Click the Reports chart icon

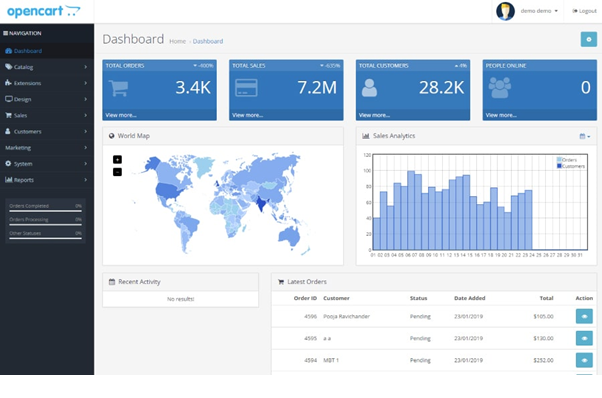8,180
